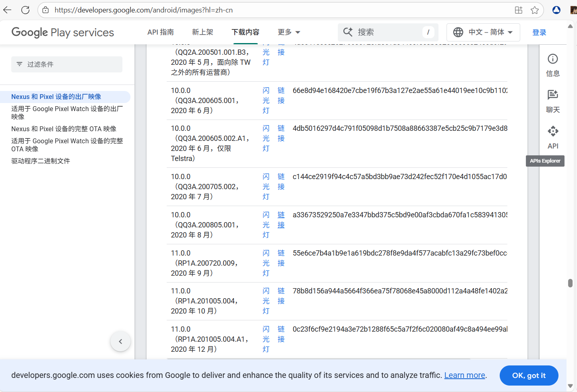Open 适用于 Google Pixel Watch 设备的出厂映像
577x392 pixels.
67,113
